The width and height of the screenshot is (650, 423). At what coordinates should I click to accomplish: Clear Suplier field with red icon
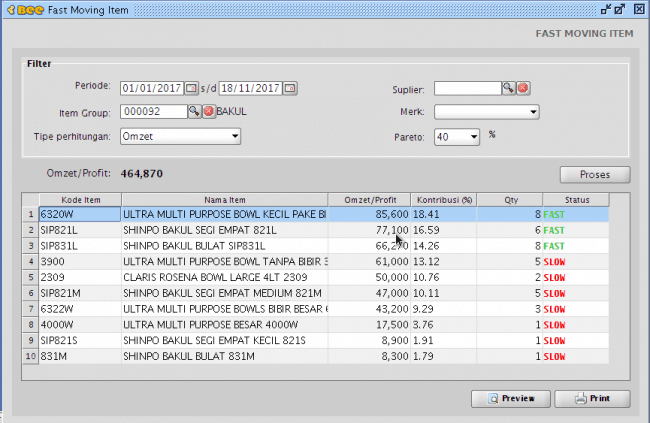523,88
